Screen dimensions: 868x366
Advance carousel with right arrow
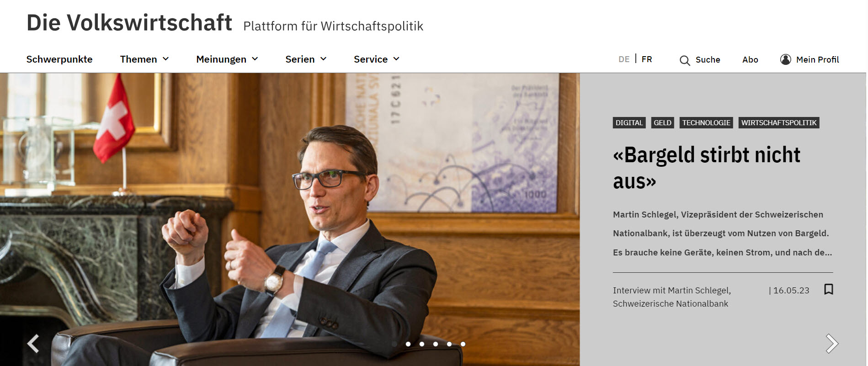831,344
